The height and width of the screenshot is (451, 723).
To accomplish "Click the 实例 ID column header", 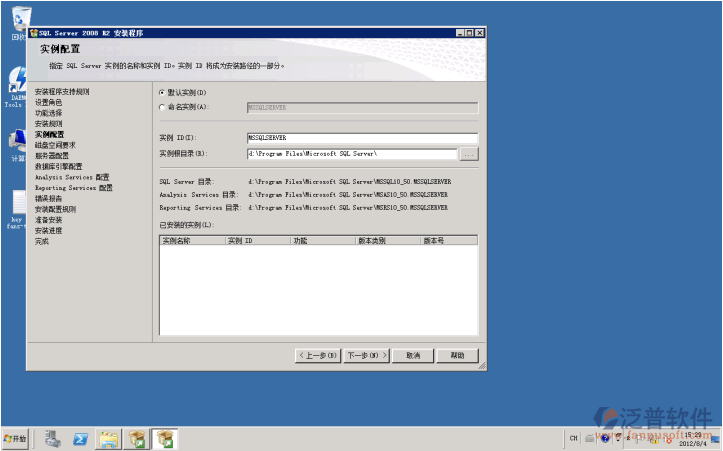I will [258, 241].
